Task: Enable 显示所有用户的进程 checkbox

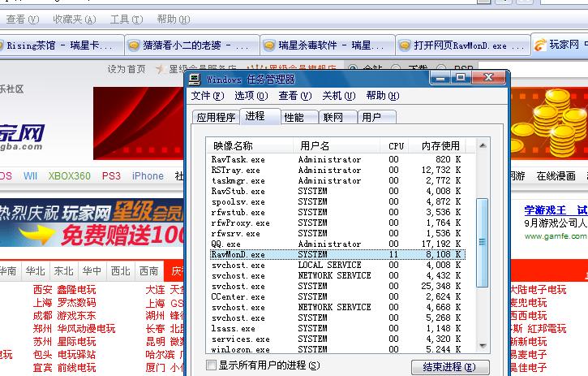Action: click(x=211, y=365)
